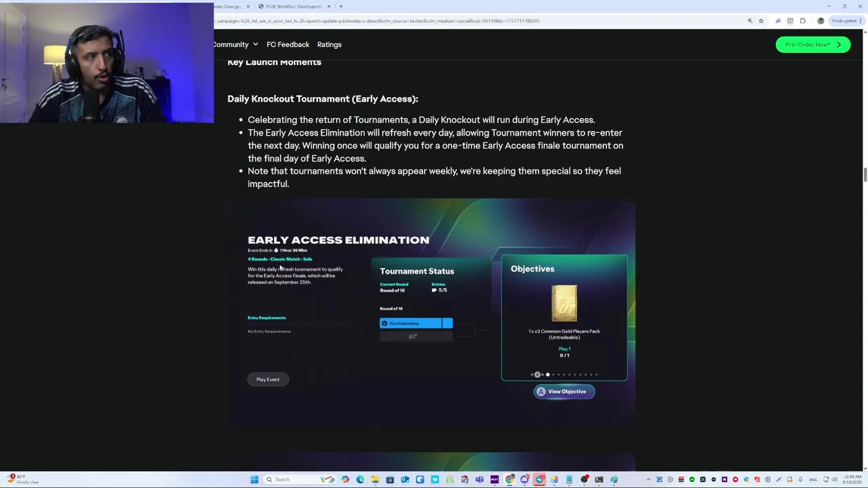Viewport: 868px width, 488px height.
Task: Click the Pre-Order Now button
Action: pos(812,44)
